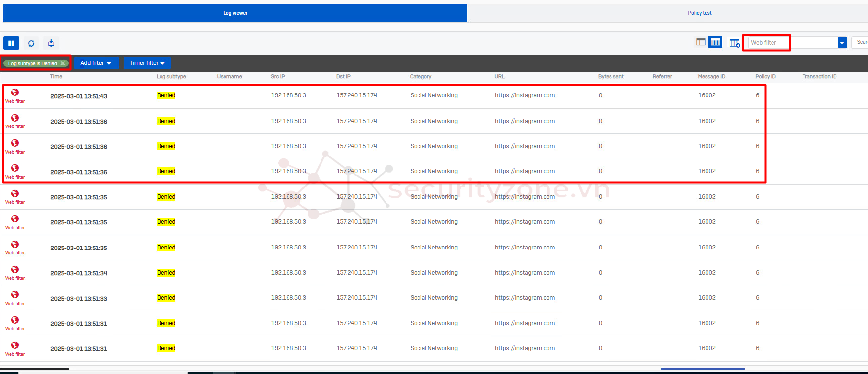
Task: Click Policy ID 6 in 13:51:33 row
Action: click(x=758, y=298)
